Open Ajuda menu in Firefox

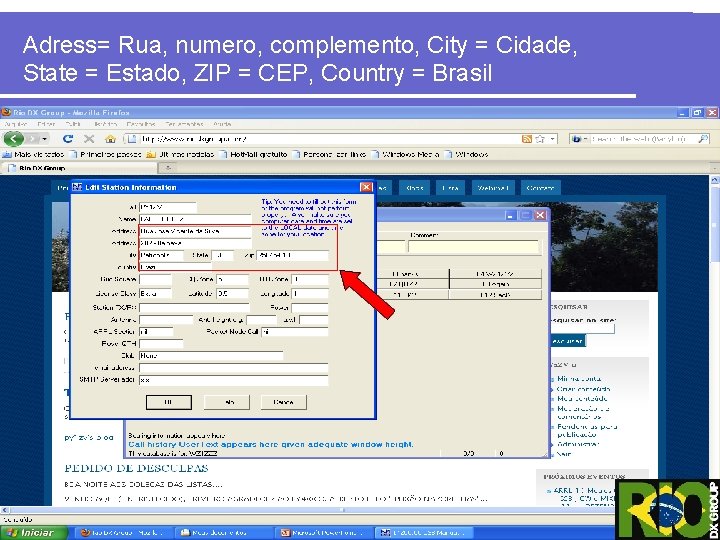(222, 124)
